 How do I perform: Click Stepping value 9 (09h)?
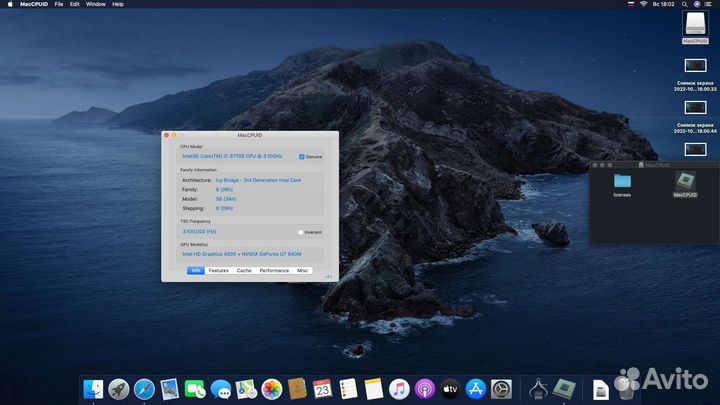pos(224,208)
